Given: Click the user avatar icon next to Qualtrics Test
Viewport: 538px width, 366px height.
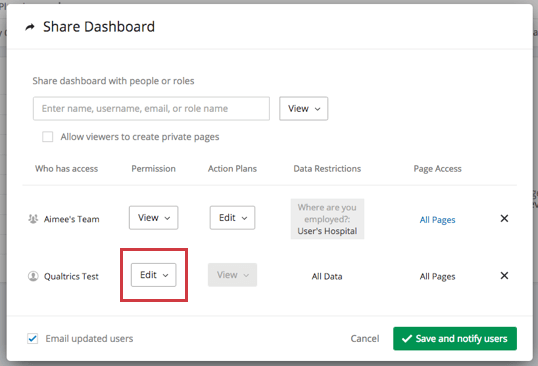Looking at the screenshot, I should (x=33, y=276).
